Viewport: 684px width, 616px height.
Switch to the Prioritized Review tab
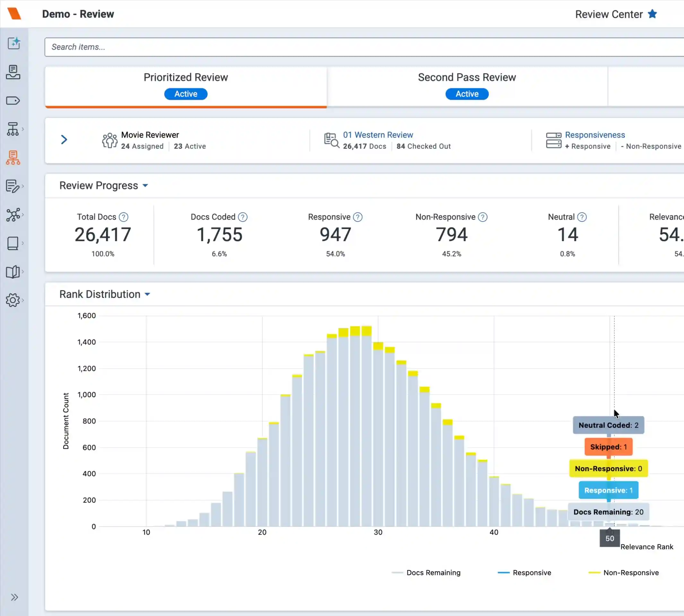[x=186, y=87]
